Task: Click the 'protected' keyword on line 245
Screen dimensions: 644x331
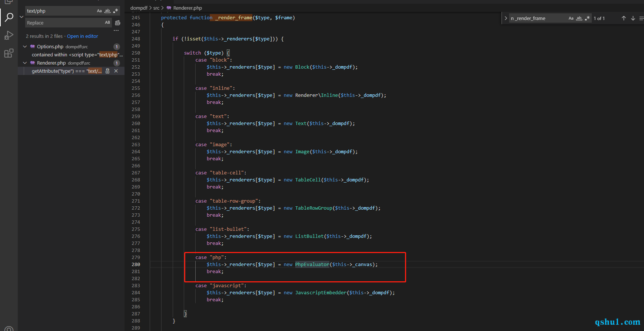Action: pos(174,18)
